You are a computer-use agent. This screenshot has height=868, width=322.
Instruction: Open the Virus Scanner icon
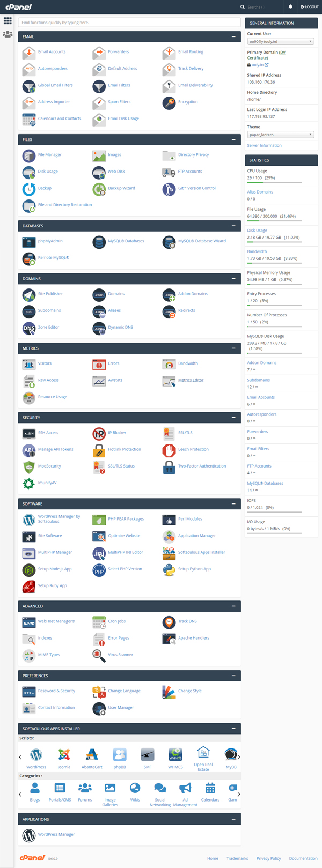point(99,655)
